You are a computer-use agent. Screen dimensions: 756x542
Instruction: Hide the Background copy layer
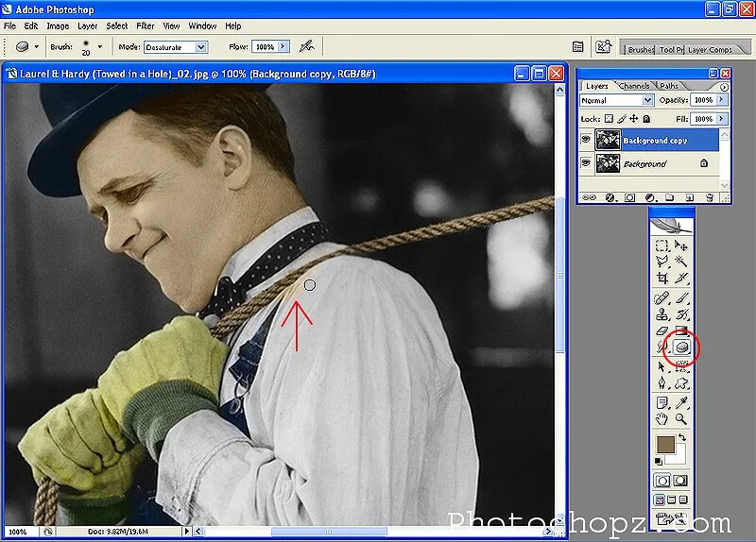pyautogui.click(x=586, y=140)
